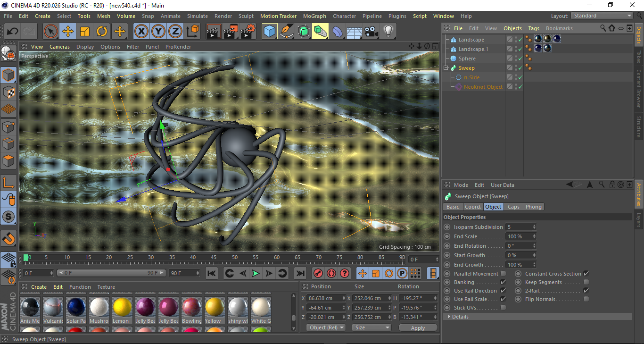
Task: Uncheck Use Rail Direction
Action: [x=503, y=291]
